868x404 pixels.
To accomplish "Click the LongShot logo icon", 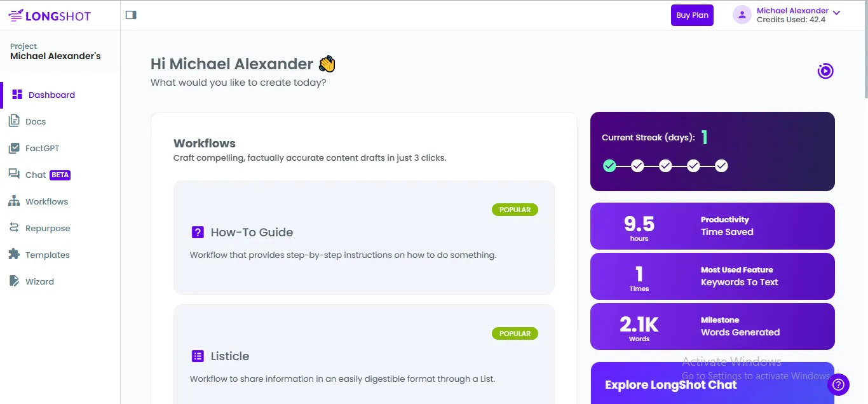I will (16, 15).
